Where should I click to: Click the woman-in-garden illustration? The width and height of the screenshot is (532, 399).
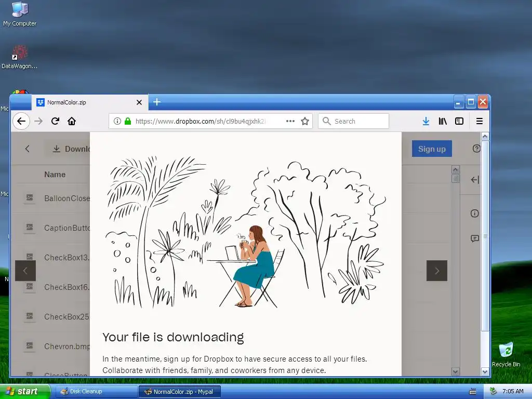coord(246,232)
